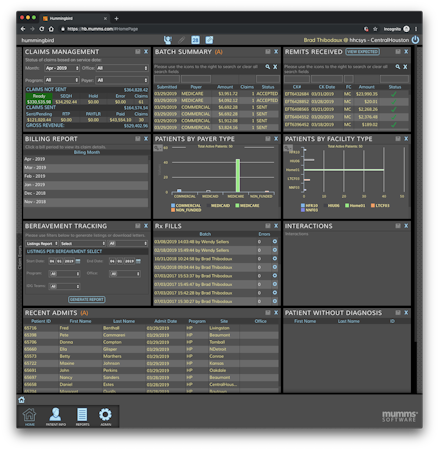Open the End Date calendar picker icon
Image resolution: width=439 pixels, height=450 pixels.
(x=138, y=261)
